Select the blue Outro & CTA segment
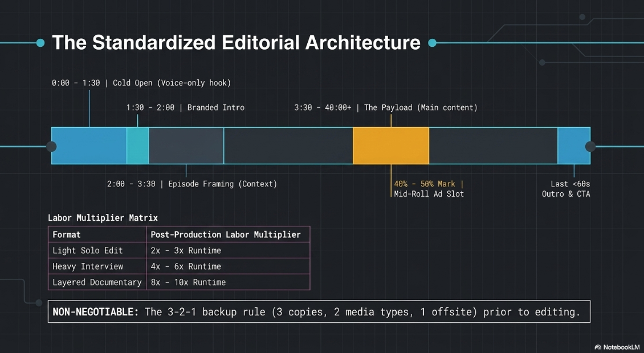The width and height of the screenshot is (644, 353). point(574,146)
